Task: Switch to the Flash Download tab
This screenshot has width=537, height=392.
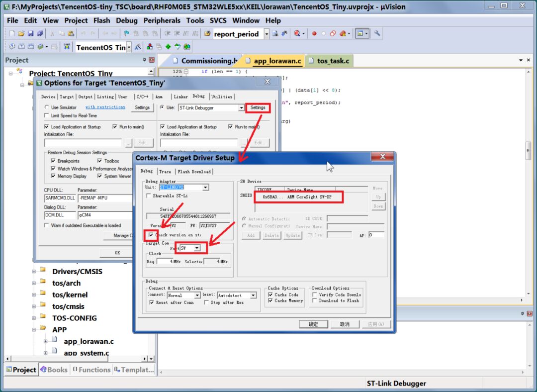Action: click(x=194, y=172)
